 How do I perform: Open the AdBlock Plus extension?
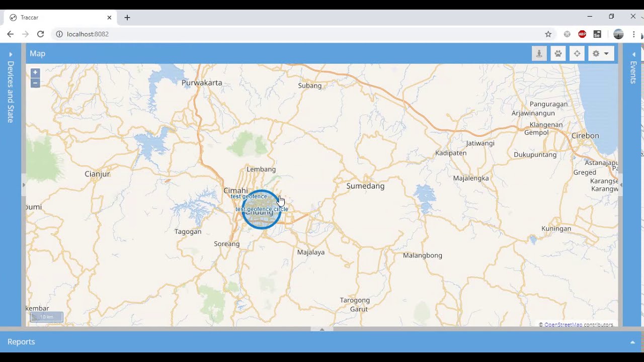pyautogui.click(x=582, y=34)
